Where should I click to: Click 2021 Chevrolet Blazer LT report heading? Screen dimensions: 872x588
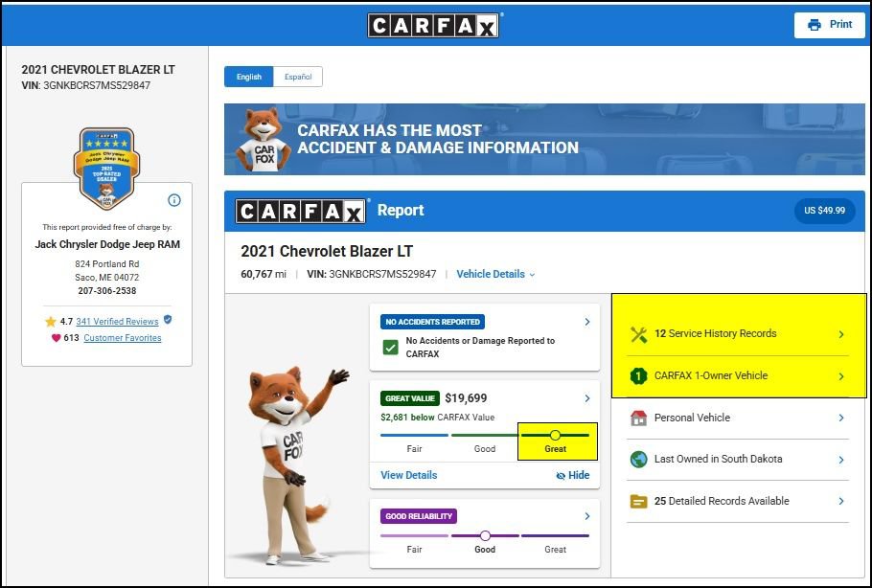327,251
